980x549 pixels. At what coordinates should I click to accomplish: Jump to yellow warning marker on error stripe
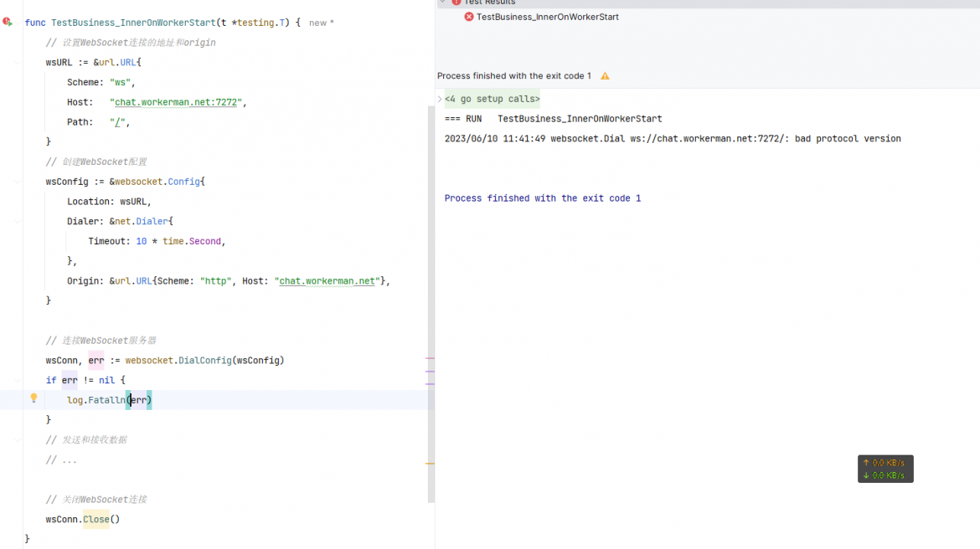pyautogui.click(x=430, y=464)
